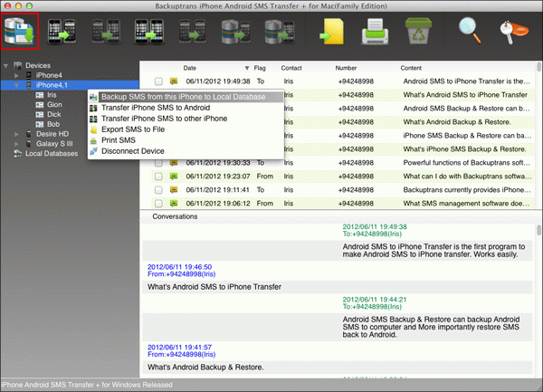
Task: Select the Local Databases tree item
Action: tap(52, 153)
